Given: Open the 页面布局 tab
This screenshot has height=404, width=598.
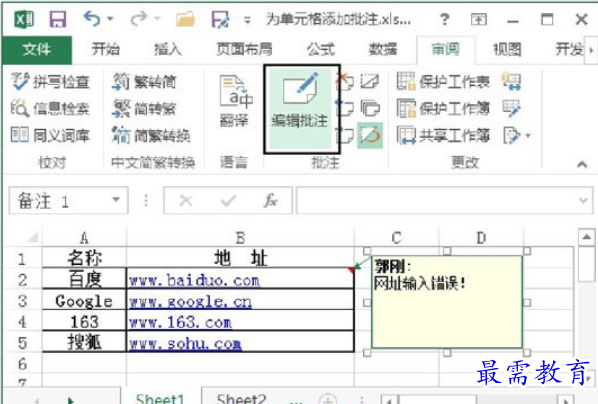Looking at the screenshot, I should click(x=244, y=49).
